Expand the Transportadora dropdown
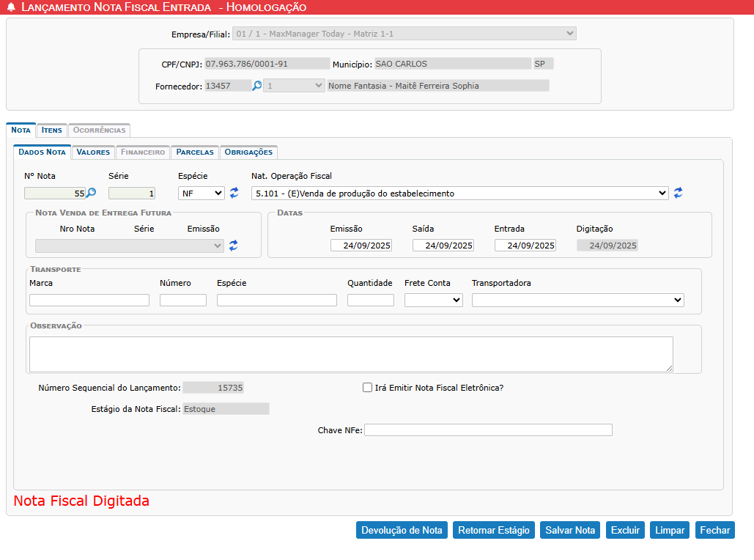Image resolution: width=754 pixels, height=560 pixels. (577, 300)
